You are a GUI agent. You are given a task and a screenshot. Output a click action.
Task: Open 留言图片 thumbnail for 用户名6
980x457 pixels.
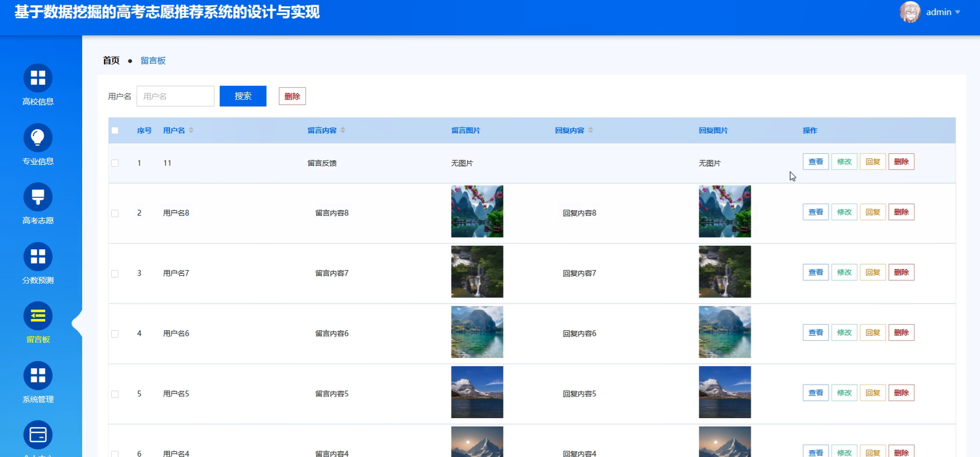[x=477, y=332]
